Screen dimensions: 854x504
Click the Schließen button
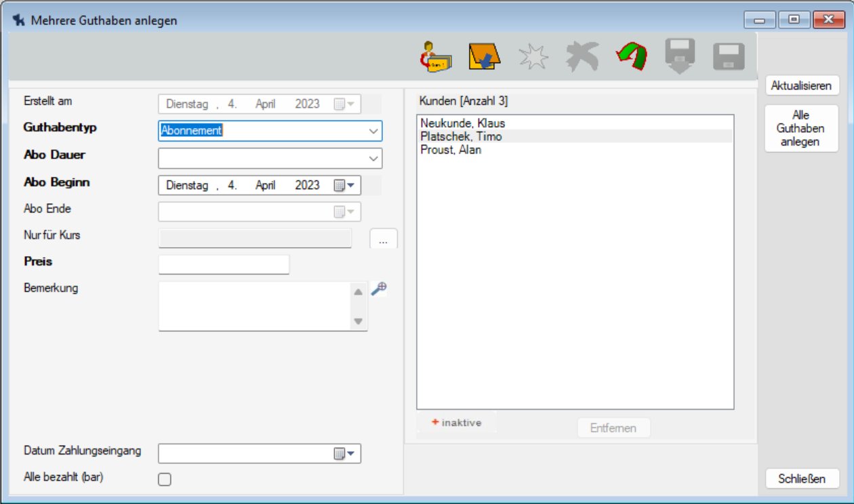[802, 479]
